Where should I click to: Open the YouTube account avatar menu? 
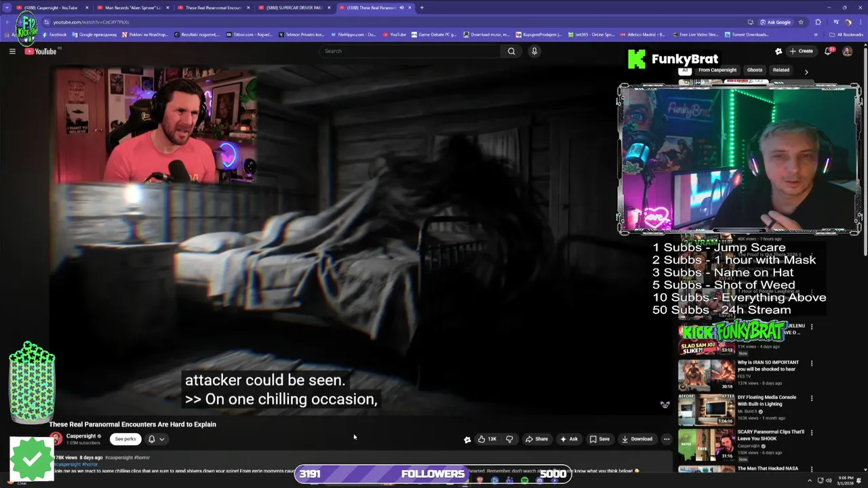(847, 51)
